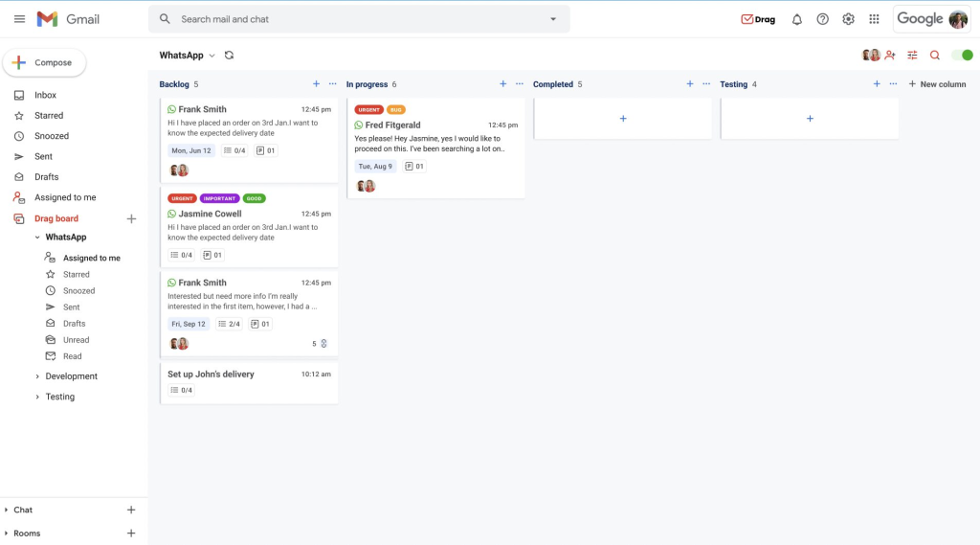Click the Compose button

(x=44, y=62)
